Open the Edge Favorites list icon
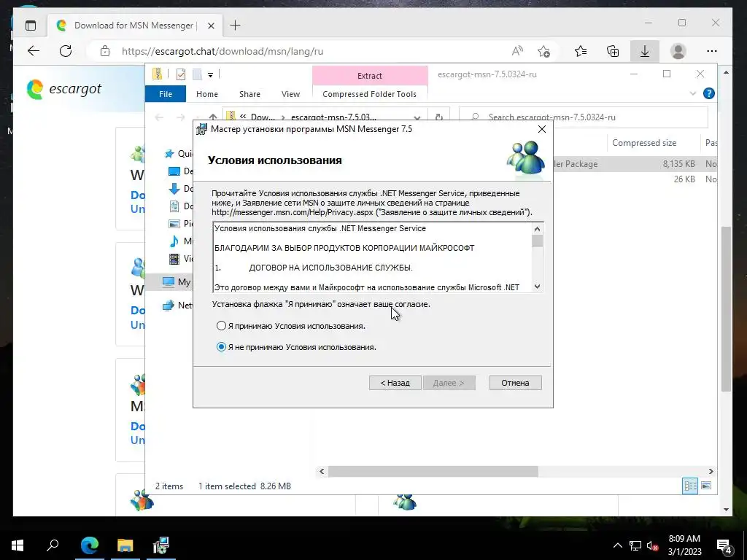Screen dimensions: 747x560 click(581, 51)
